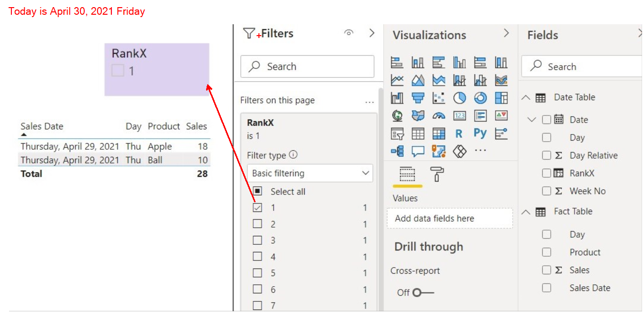The height and width of the screenshot is (318, 644).
Task: Switch to the Fields well tab
Action: coord(407,175)
